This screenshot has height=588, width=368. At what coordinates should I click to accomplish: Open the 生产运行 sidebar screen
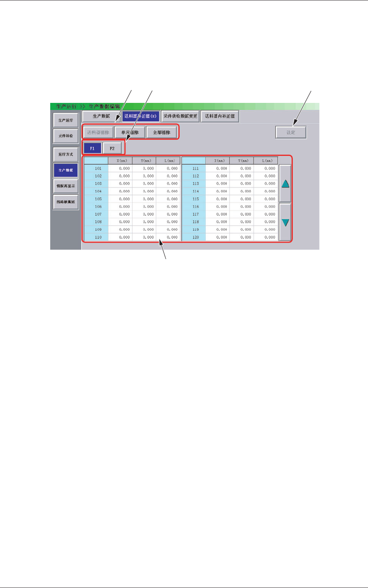[66, 120]
